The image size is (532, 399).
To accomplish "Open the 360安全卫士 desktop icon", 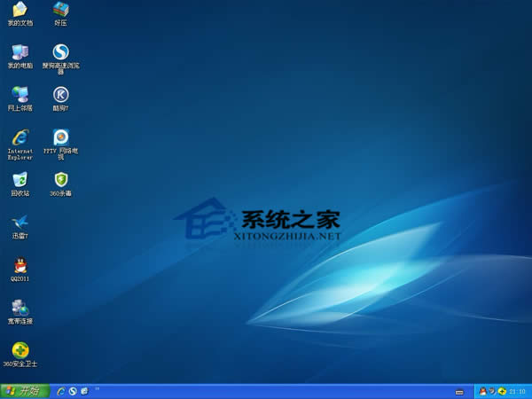I will coord(20,355).
